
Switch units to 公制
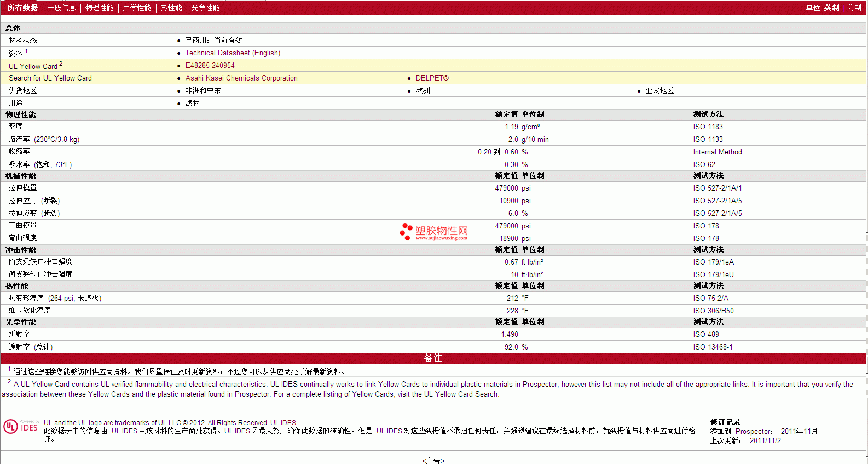[x=854, y=8]
